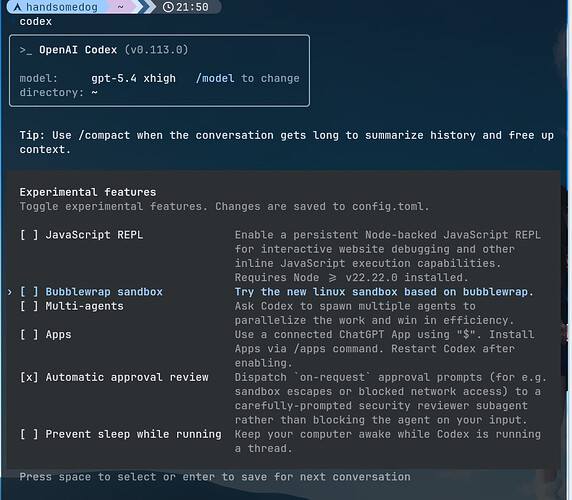Viewport: 572px width, 500px height.
Task: Click the handsomedog prompt logo icon
Action: click(x=17, y=7)
